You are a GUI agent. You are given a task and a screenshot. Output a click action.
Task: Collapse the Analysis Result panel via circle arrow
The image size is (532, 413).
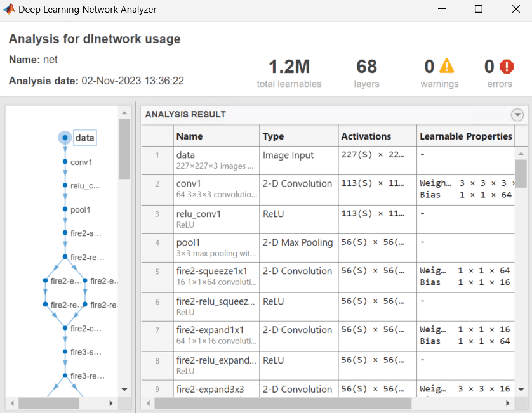pyautogui.click(x=517, y=114)
